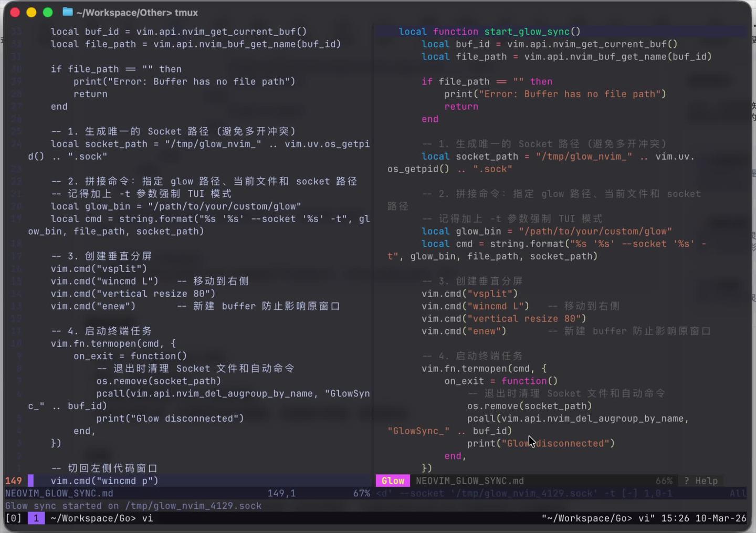756x533 pixels.
Task: Click the green zoom window button
Action: (48, 12)
